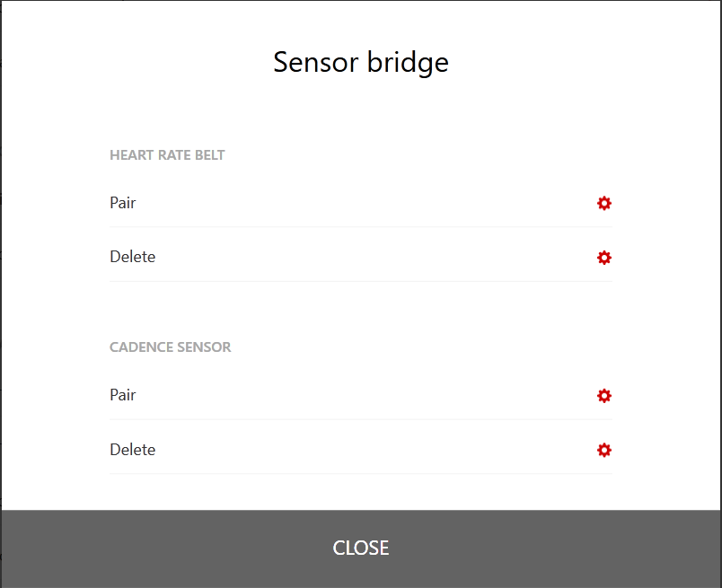
Task: Click the empty middle of the Heart Rate Belt Delete row
Action: (361, 257)
